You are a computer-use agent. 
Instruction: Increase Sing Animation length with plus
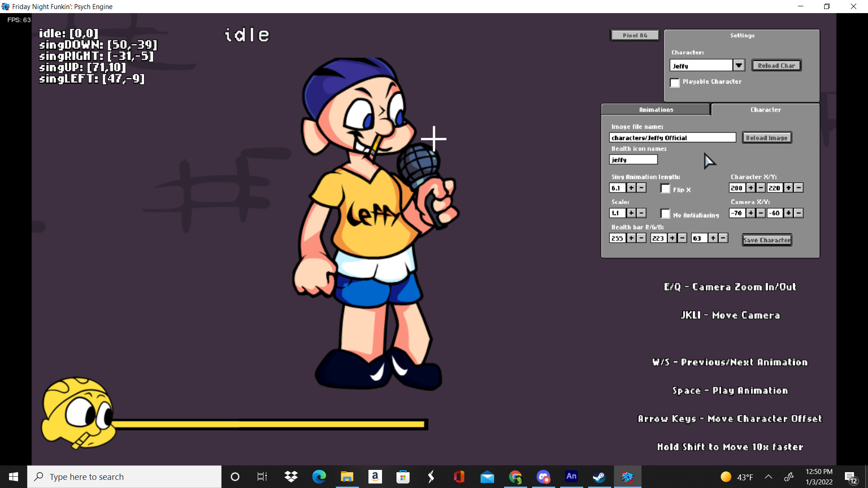631,188
